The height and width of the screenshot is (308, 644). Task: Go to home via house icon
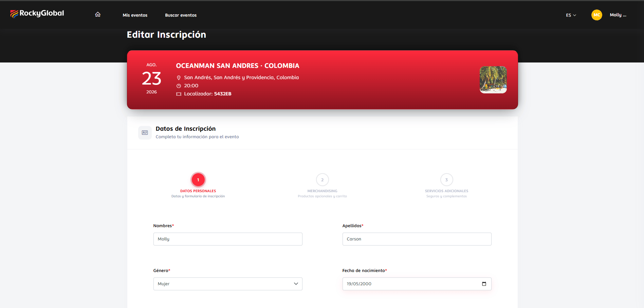coord(98,14)
